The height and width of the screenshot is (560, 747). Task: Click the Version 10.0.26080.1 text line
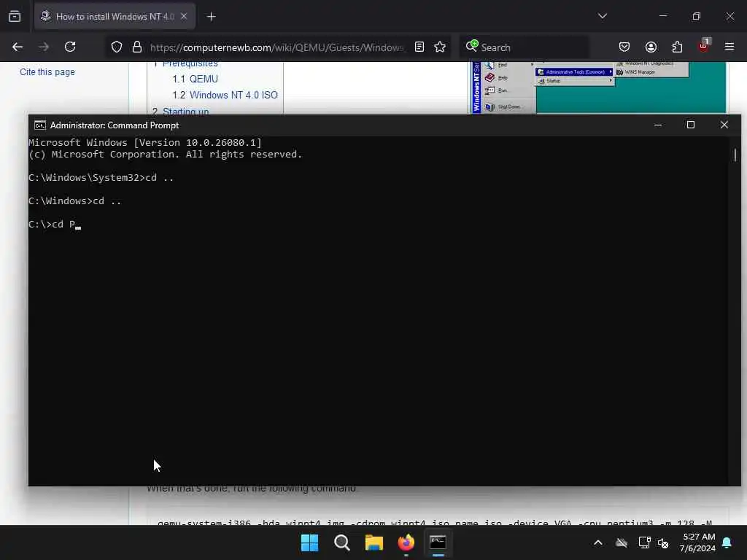tap(145, 142)
